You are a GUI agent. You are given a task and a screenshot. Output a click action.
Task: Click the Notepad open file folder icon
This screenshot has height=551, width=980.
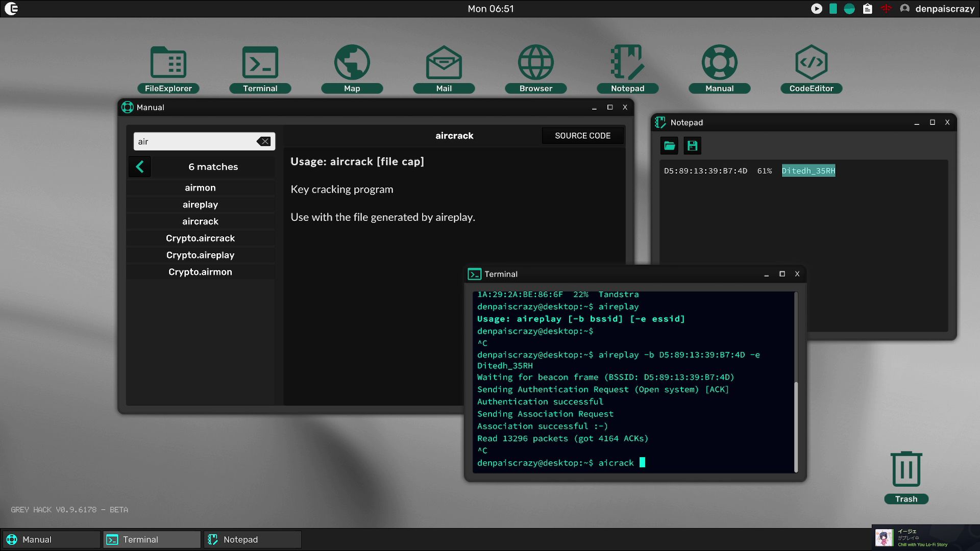click(669, 146)
